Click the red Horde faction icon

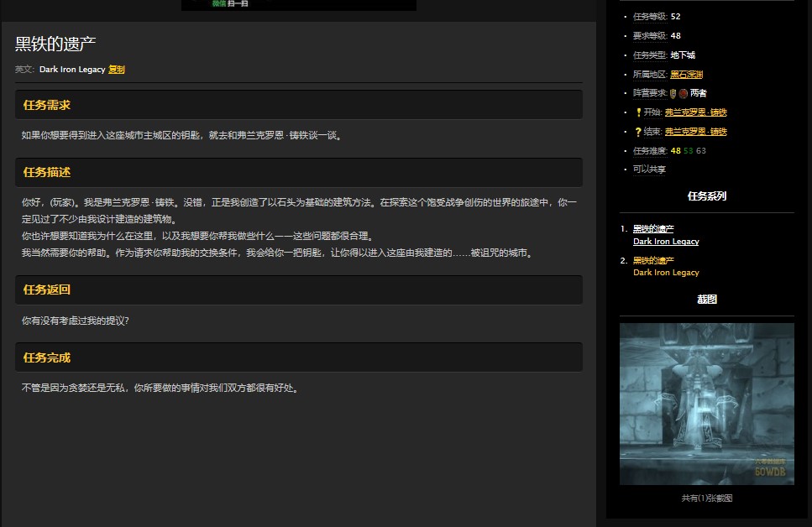683,93
